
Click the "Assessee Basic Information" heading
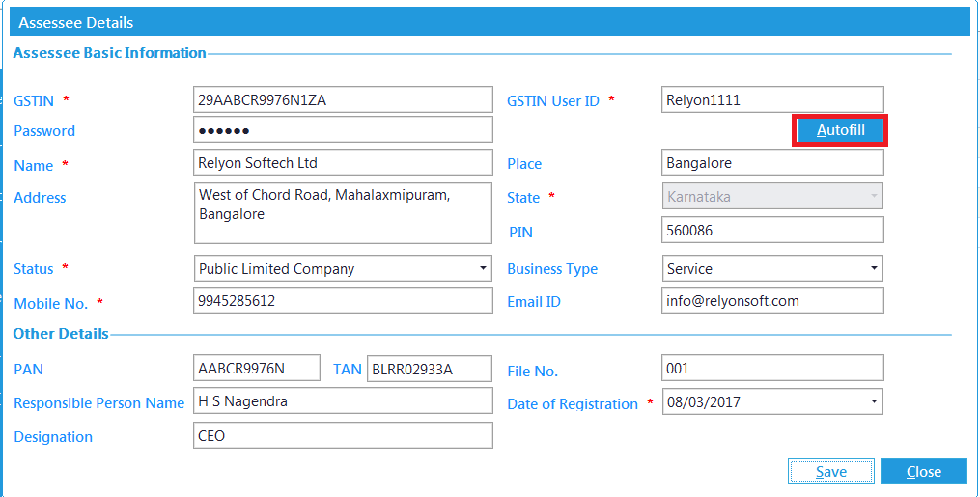(x=109, y=53)
